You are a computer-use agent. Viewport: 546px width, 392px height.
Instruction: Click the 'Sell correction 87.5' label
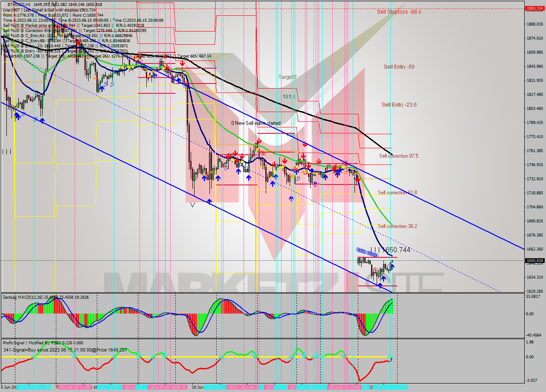[398, 156]
